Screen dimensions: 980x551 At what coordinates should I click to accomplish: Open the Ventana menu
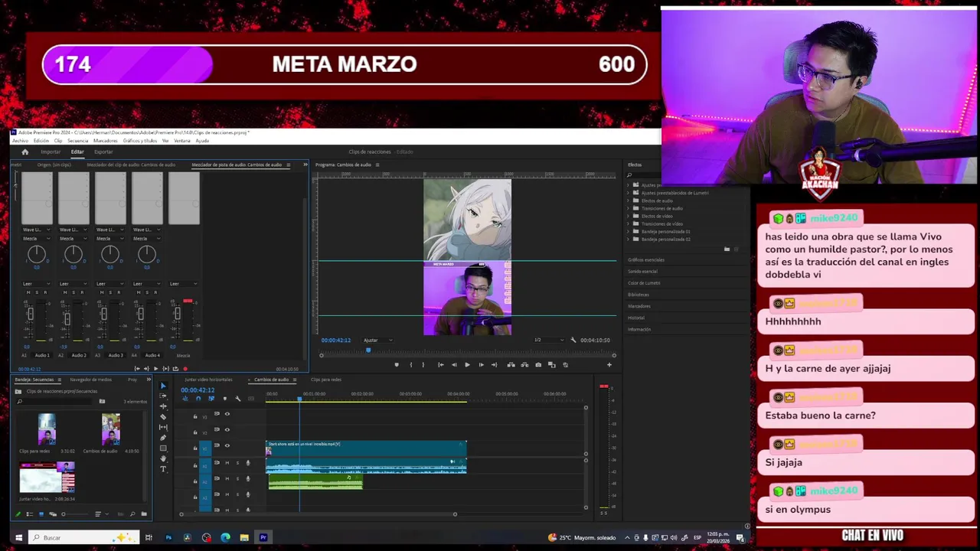[x=182, y=141]
